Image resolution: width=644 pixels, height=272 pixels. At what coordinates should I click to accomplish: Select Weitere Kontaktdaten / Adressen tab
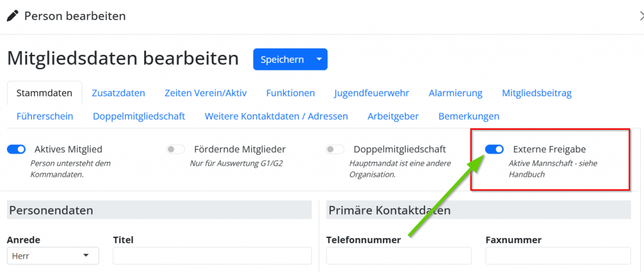276,116
